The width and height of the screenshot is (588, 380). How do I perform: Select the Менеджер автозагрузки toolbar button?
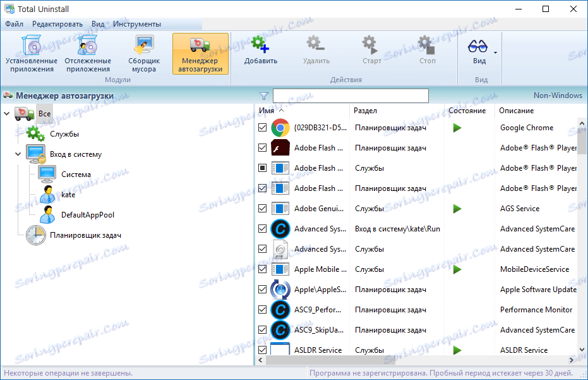[x=200, y=54]
